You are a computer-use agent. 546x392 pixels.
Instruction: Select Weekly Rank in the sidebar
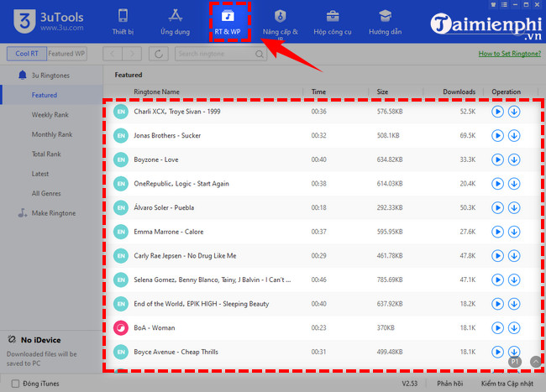click(x=50, y=115)
